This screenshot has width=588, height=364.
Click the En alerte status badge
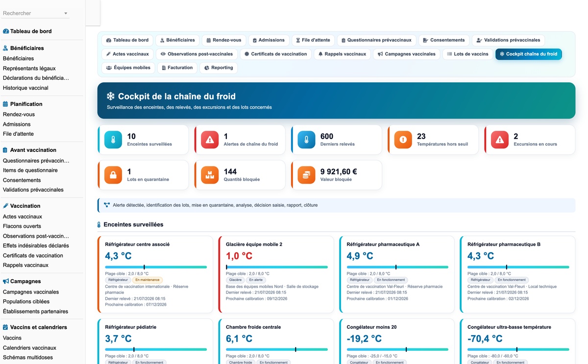coord(256,280)
